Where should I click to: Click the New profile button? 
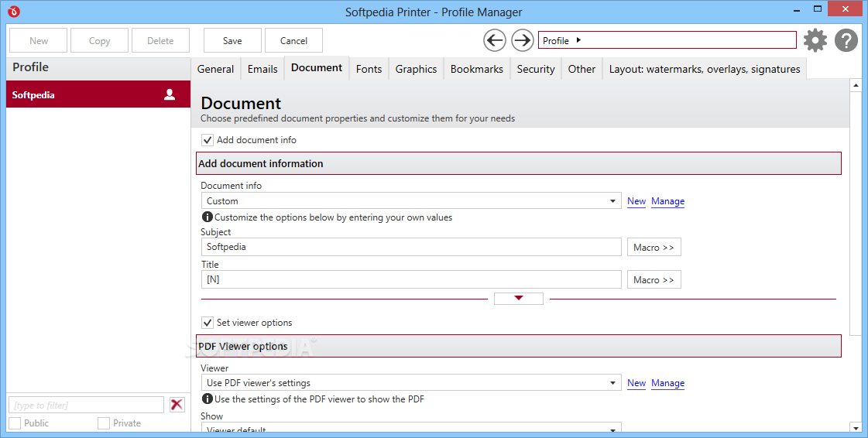coord(39,40)
